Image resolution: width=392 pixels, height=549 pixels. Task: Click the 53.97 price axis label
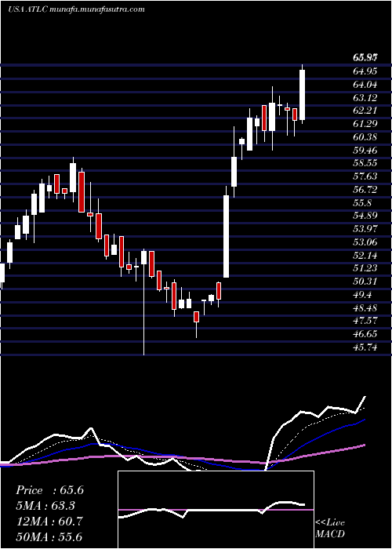365,229
